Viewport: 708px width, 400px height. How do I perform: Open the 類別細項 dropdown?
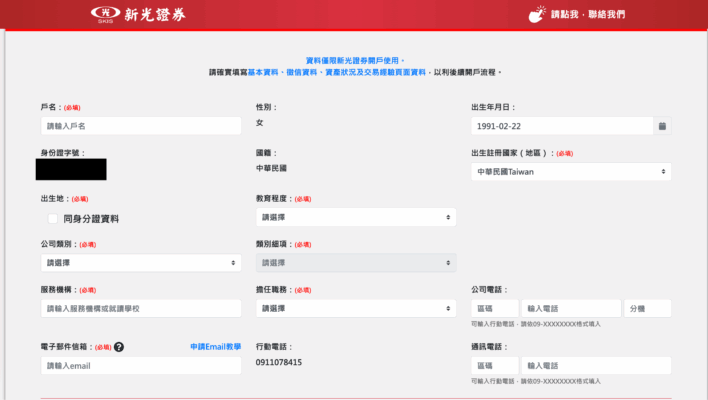click(356, 263)
